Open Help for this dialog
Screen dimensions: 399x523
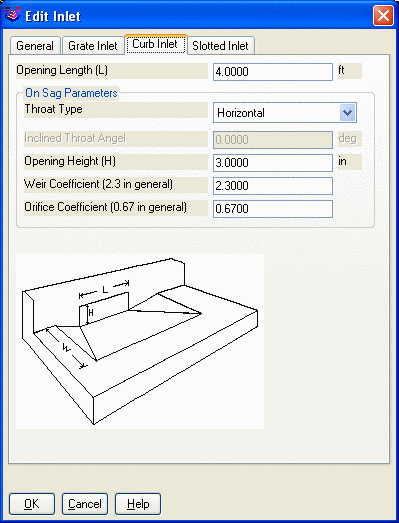[138, 504]
